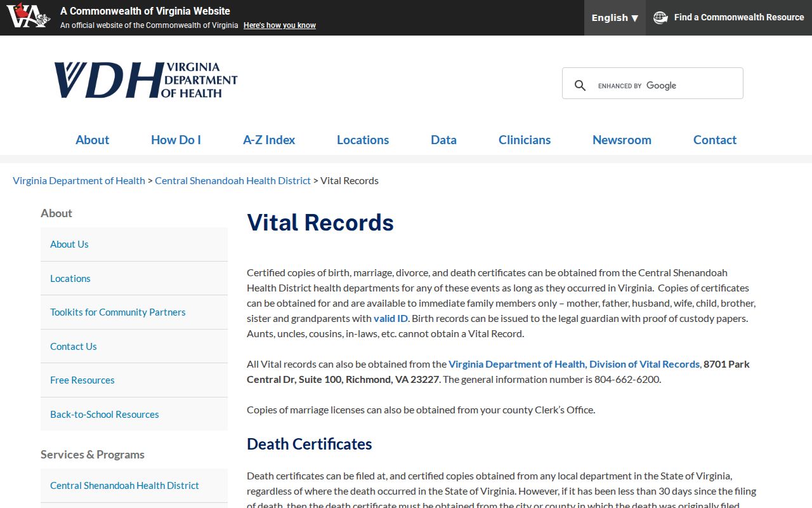Viewport: 812px width, 508px height.
Task: Click the "A Commonwealth of Virginia Website" text
Action: [145, 11]
